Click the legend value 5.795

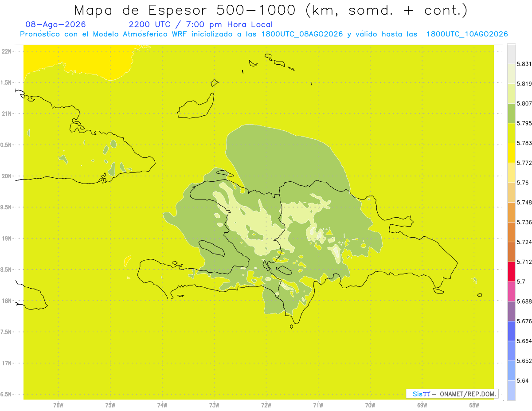[x=524, y=123]
